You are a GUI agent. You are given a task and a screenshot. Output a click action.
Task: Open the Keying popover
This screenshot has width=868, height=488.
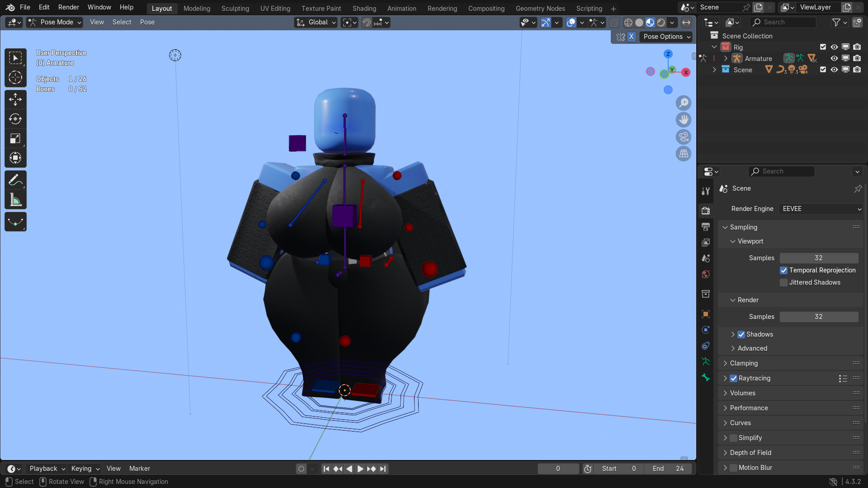(x=85, y=469)
